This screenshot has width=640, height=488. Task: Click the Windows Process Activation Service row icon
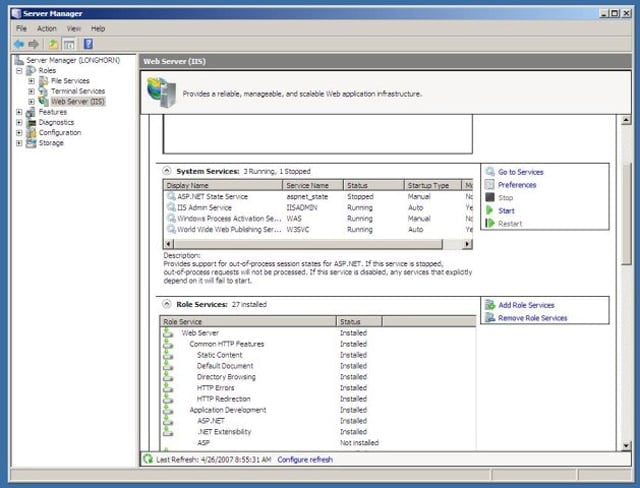coord(171,218)
